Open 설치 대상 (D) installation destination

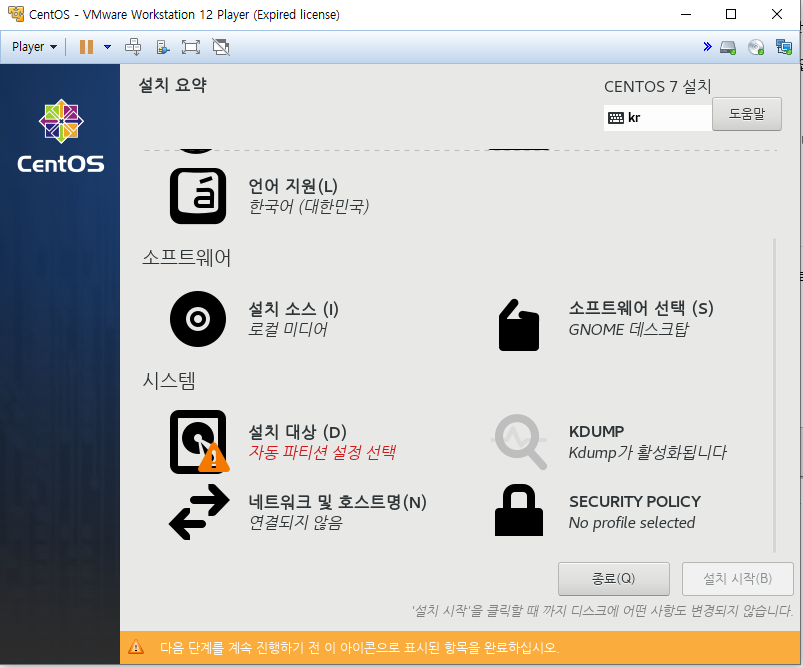tap(298, 432)
